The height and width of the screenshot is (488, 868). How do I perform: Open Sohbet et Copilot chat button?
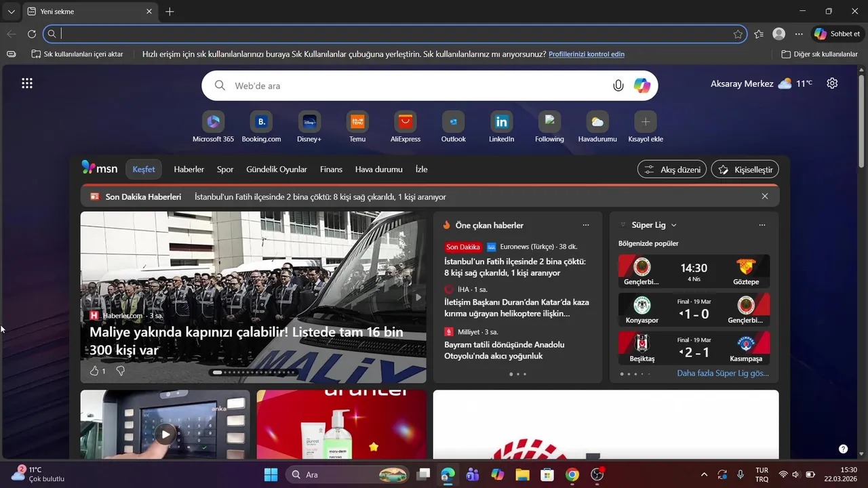pyautogui.click(x=837, y=34)
